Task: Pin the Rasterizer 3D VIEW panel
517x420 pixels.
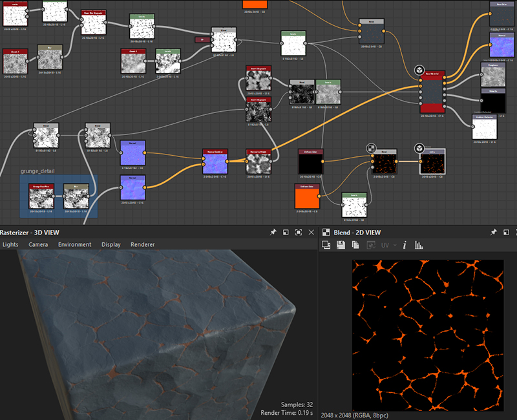Action: [273, 232]
